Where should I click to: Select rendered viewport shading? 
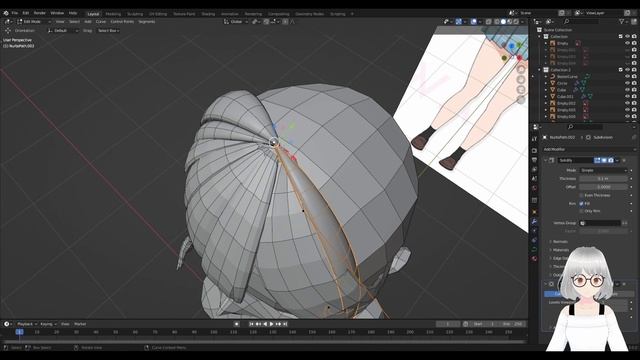(516, 22)
